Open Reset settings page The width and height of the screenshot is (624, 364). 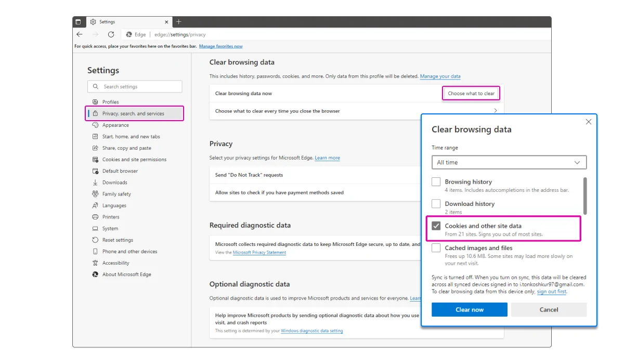[118, 240]
